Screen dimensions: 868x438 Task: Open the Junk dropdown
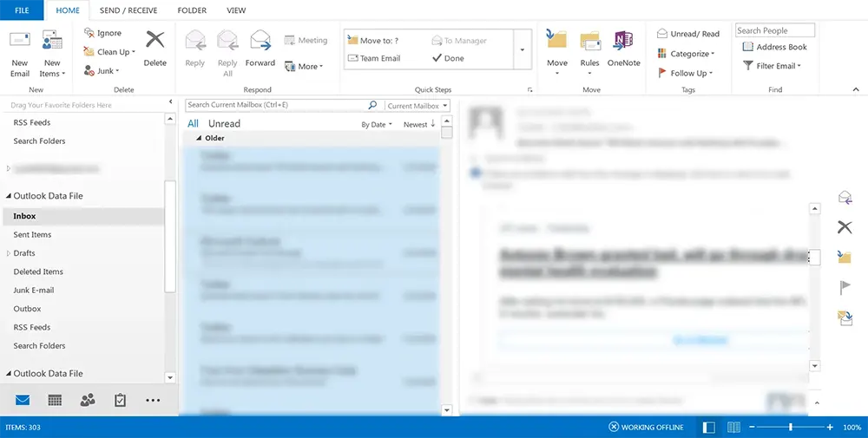(102, 71)
